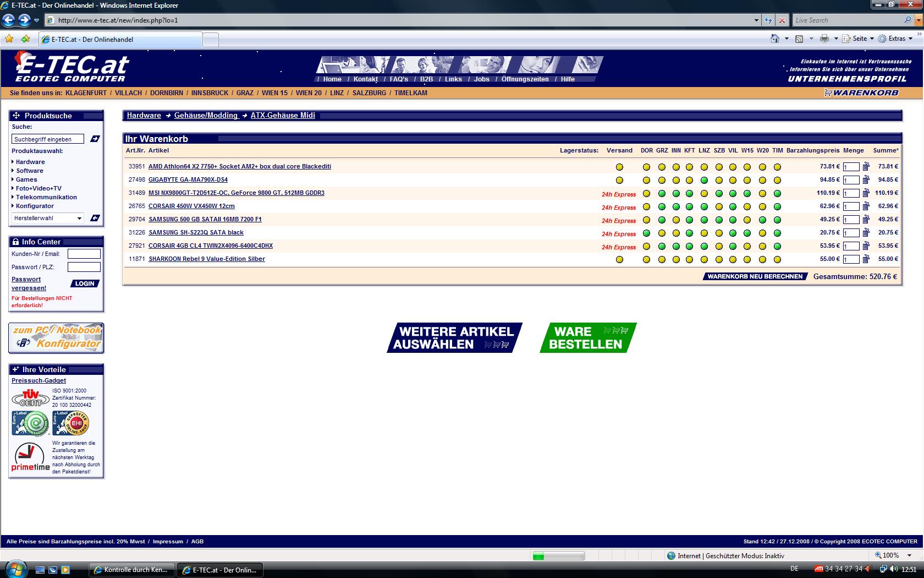Click quantity field for AMD Athlon64
The height and width of the screenshot is (578, 924).
click(851, 167)
